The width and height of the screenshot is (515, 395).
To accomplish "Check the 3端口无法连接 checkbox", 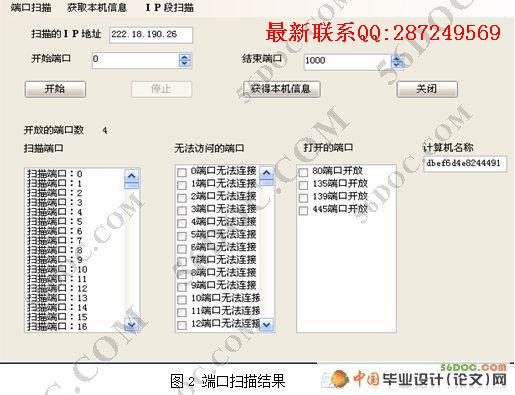I will (182, 211).
